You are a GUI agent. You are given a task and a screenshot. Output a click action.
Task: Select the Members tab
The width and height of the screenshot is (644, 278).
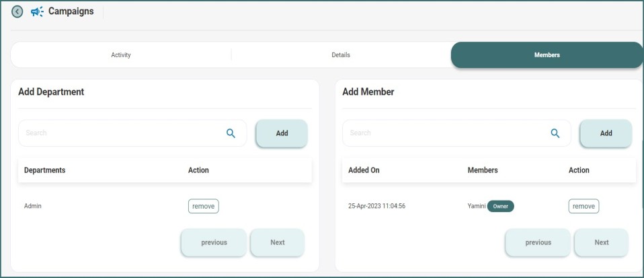(547, 55)
